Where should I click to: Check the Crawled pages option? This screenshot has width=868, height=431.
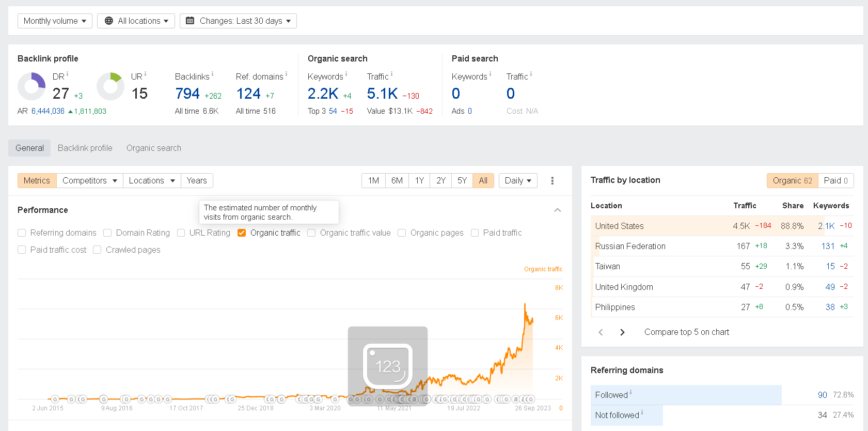coord(97,250)
